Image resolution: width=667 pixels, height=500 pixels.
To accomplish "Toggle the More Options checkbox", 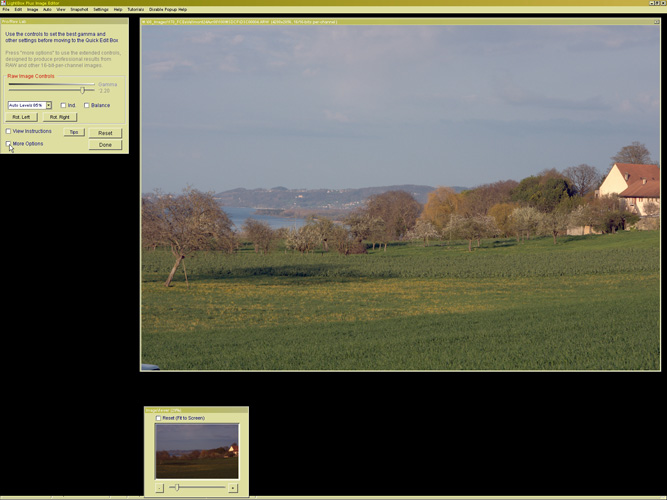I will coord(9,144).
